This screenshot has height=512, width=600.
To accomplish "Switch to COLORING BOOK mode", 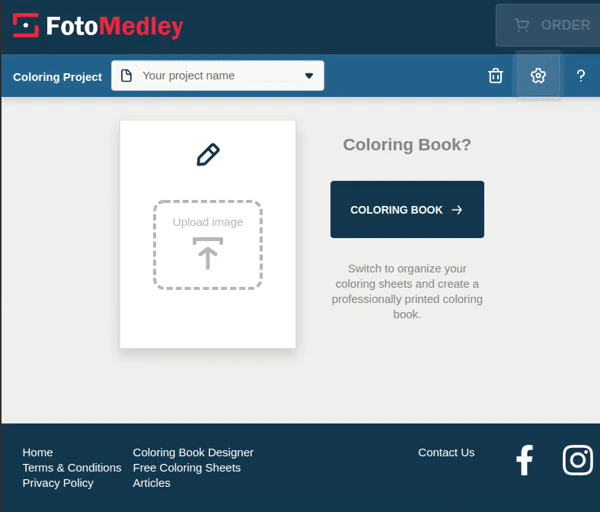I will 407,210.
